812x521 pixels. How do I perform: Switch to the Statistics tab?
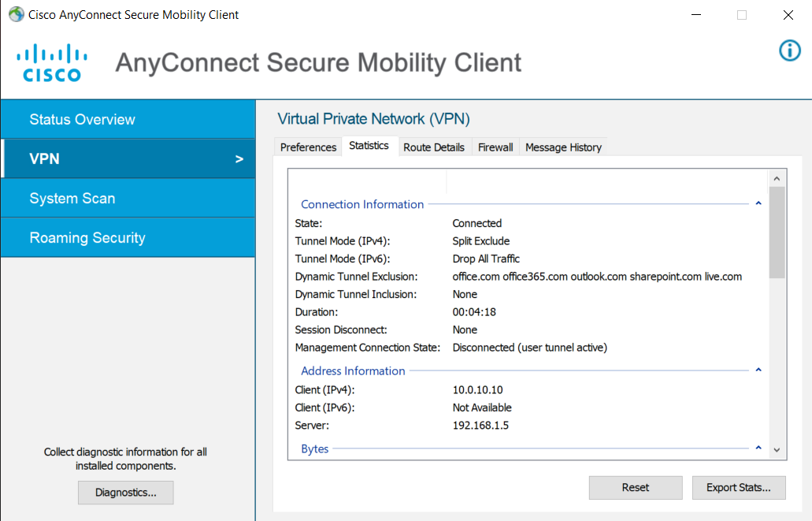pos(369,146)
